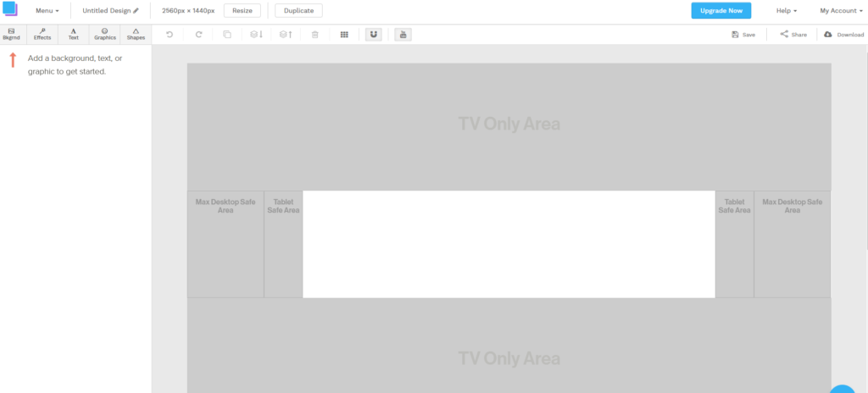
Task: Toggle the grid overlay
Action: tap(344, 35)
